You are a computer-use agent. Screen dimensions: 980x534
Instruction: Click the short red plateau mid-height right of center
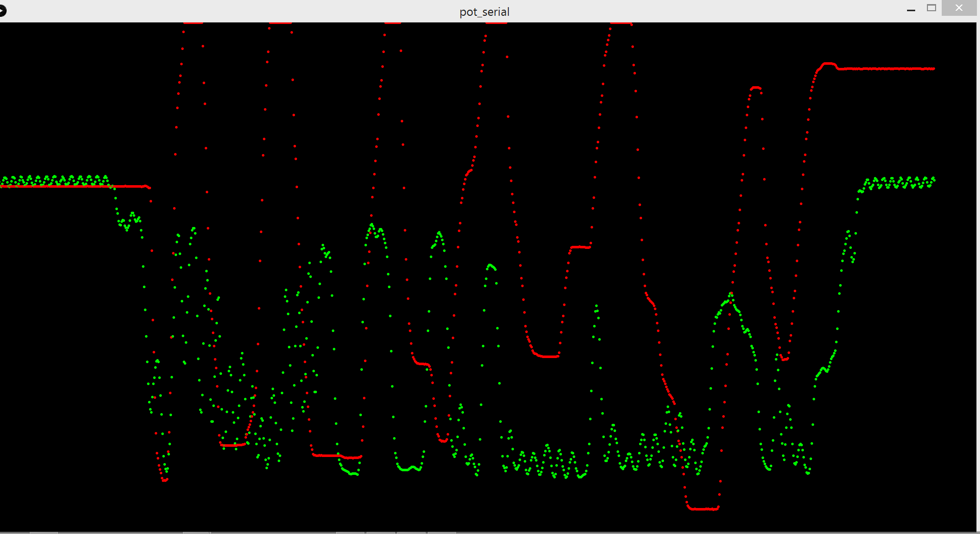[x=580, y=247]
